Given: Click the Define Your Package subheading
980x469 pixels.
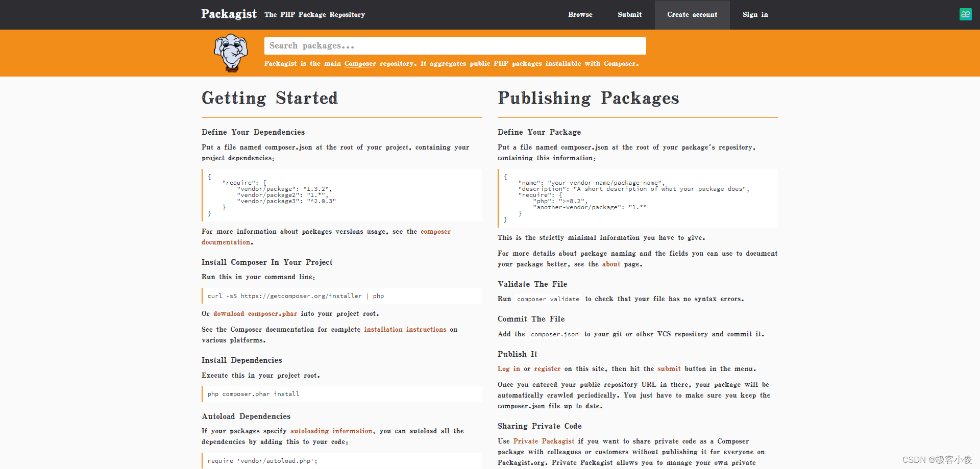Looking at the screenshot, I should tap(540, 132).
